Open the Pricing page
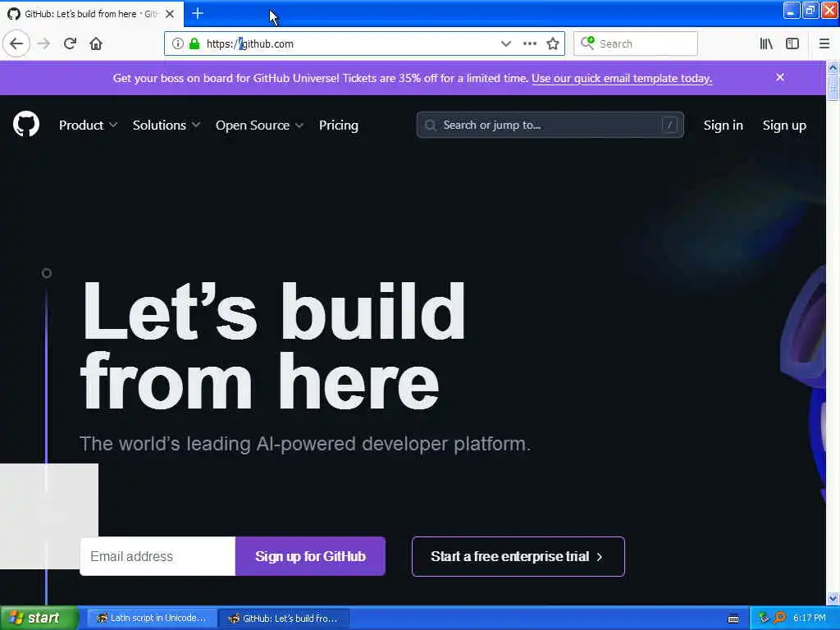The image size is (840, 630). point(339,125)
